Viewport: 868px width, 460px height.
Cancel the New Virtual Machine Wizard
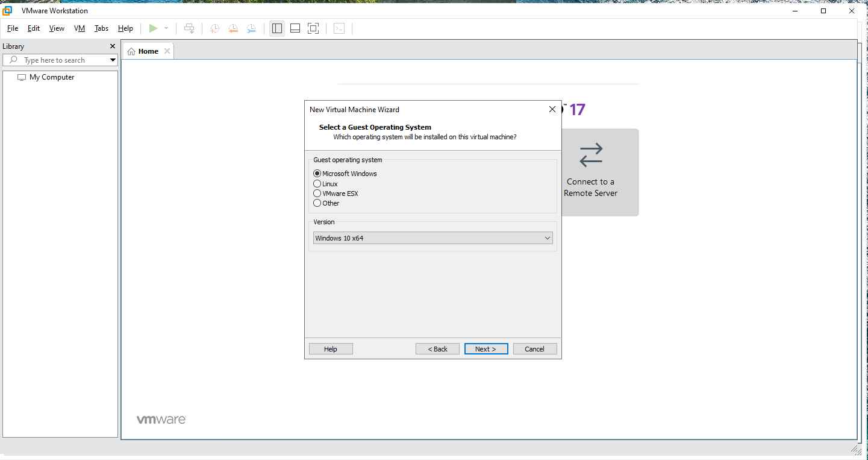point(535,349)
